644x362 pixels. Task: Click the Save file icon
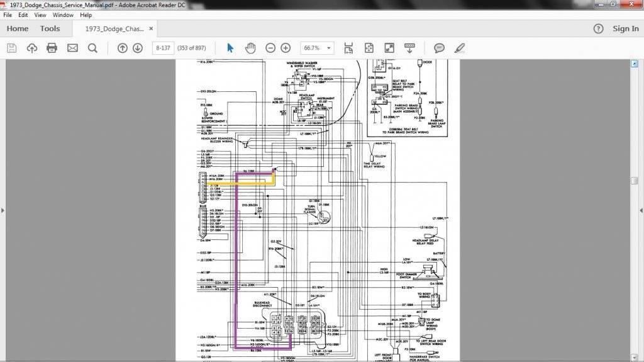[x=11, y=48]
